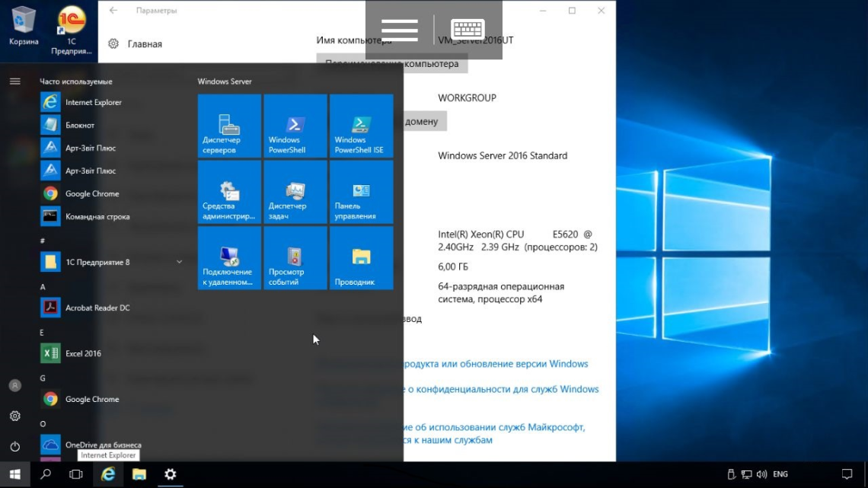This screenshot has height=488, width=868.
Task: Open the File Explorer tile (Проводник)
Action: point(361,258)
